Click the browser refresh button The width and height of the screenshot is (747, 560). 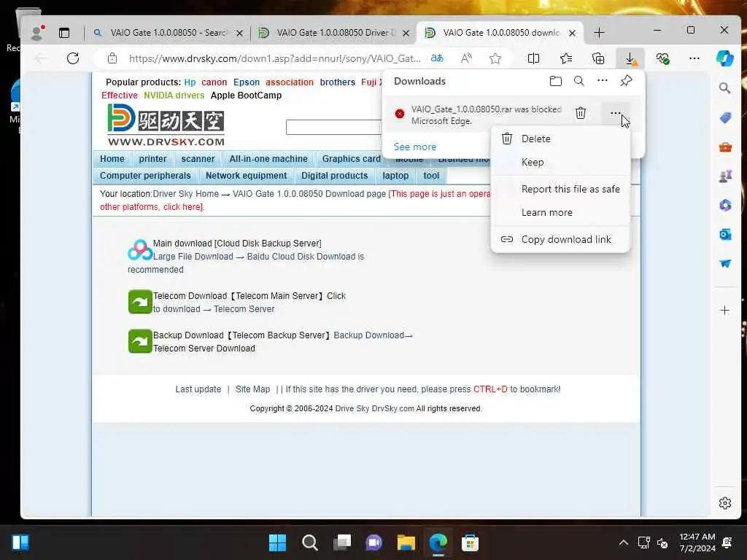73,58
